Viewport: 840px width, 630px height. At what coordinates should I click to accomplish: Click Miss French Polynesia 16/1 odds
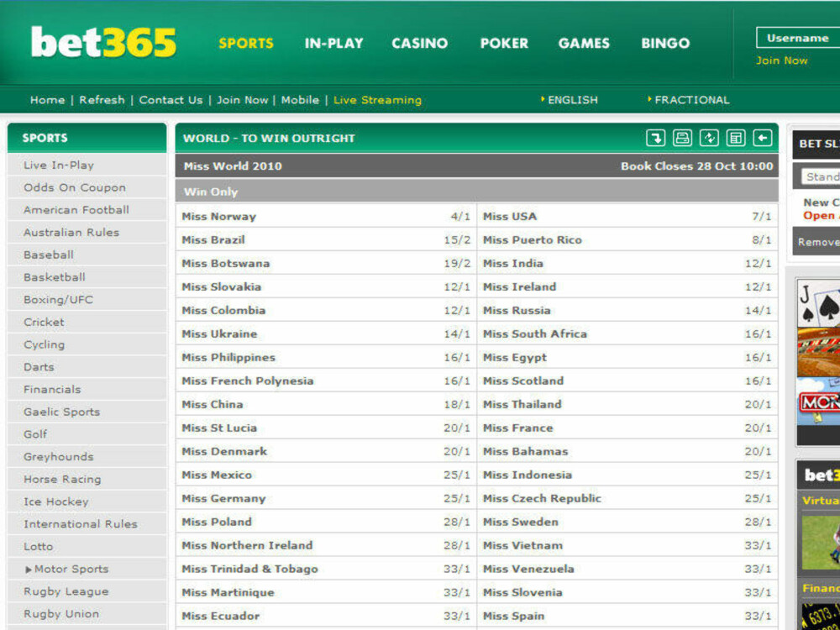tap(457, 381)
